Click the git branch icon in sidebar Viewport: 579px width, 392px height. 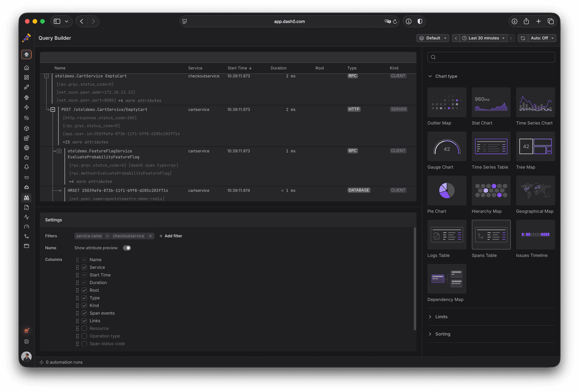tap(27, 236)
